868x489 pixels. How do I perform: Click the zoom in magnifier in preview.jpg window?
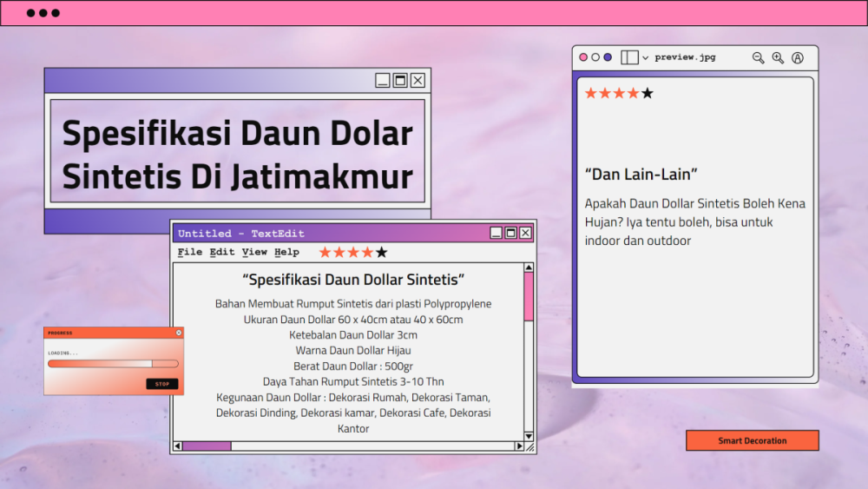(x=778, y=57)
